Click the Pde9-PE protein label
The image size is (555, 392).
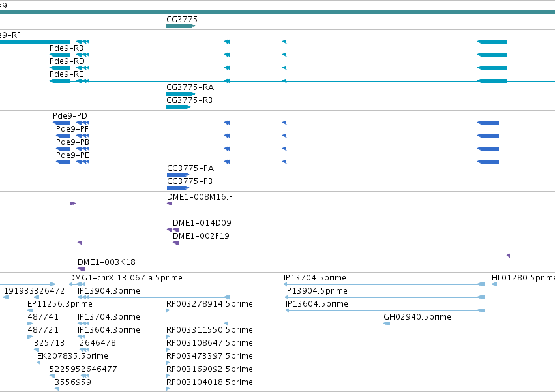[x=72, y=155]
